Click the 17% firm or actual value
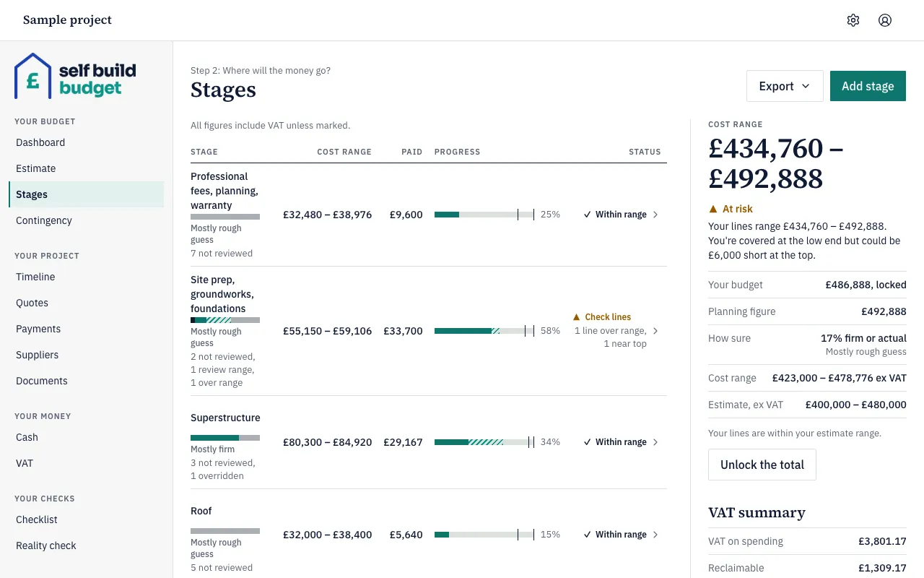 click(x=863, y=338)
